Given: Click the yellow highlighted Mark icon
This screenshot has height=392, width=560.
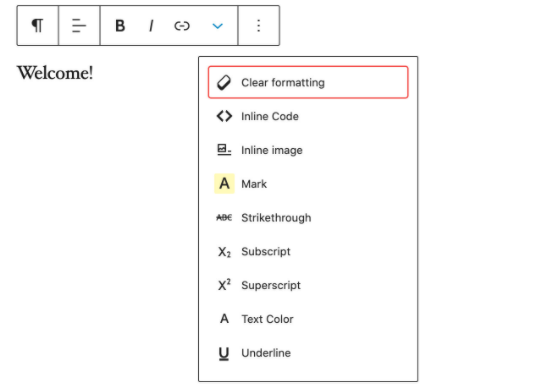Looking at the screenshot, I should tap(224, 184).
